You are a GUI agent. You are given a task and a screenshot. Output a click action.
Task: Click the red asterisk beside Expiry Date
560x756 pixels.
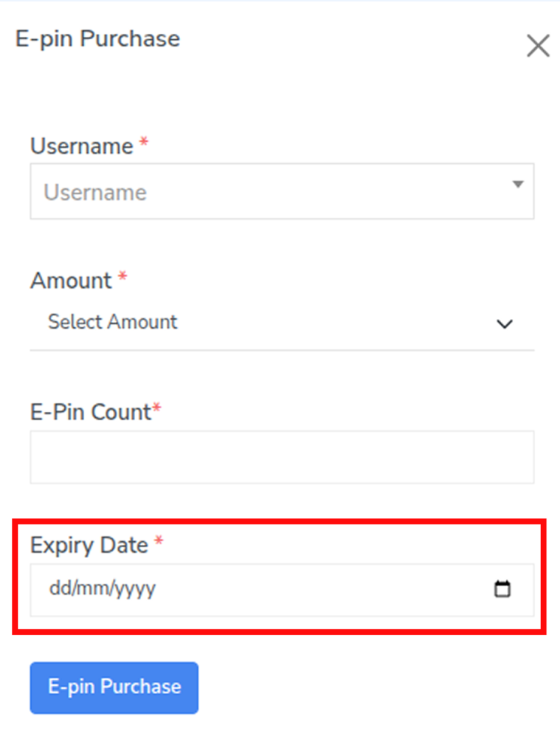159,543
